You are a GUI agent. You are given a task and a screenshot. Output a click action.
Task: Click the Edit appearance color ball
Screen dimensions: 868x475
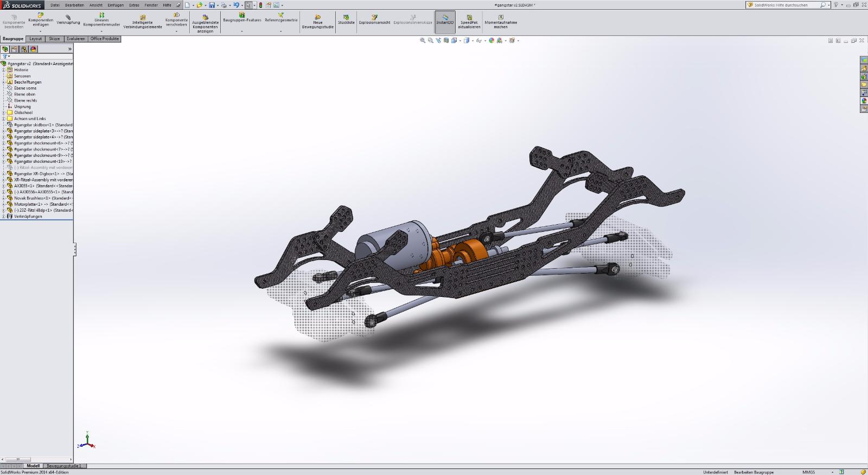click(492, 40)
